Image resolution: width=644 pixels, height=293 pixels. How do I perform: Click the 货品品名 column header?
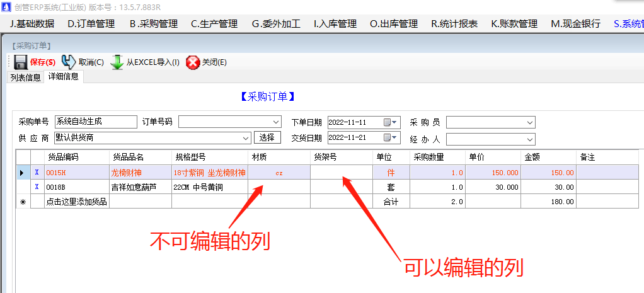[x=141, y=157]
